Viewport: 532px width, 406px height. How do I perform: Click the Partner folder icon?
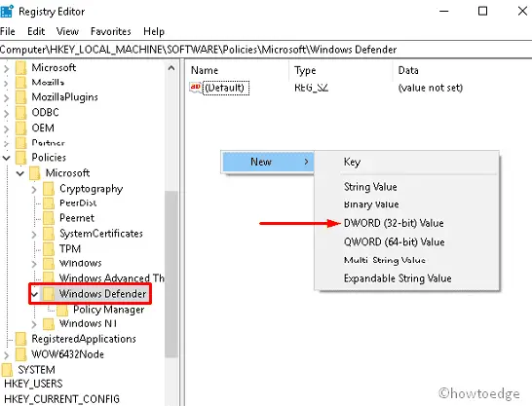click(x=21, y=143)
